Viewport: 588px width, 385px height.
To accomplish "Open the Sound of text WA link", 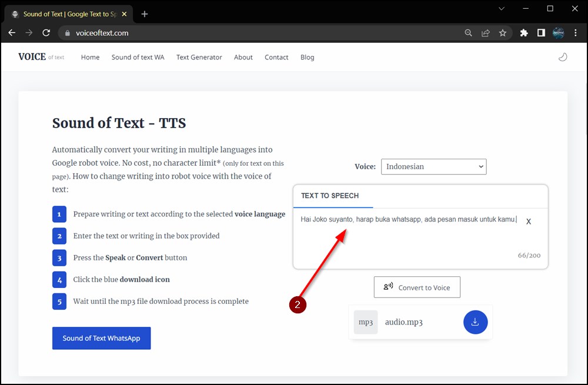I will (138, 57).
